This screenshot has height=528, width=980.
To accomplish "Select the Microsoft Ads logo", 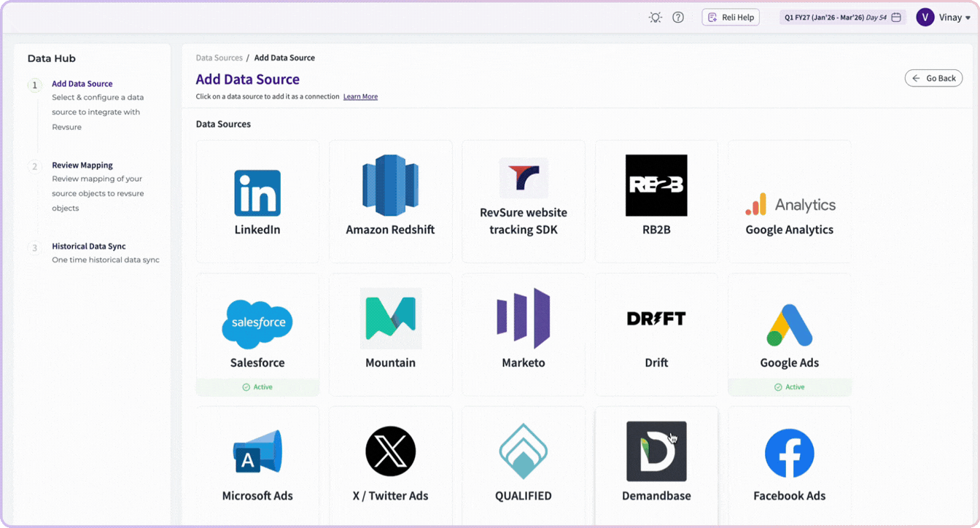I will [x=257, y=452].
